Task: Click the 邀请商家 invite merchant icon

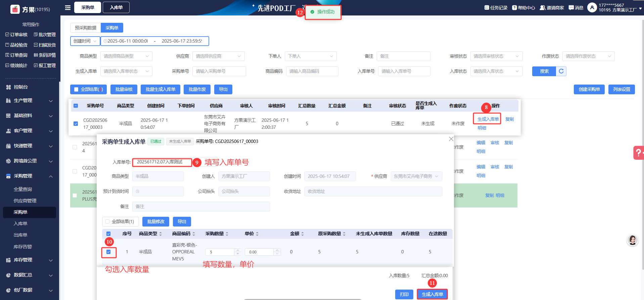Action: point(542,8)
